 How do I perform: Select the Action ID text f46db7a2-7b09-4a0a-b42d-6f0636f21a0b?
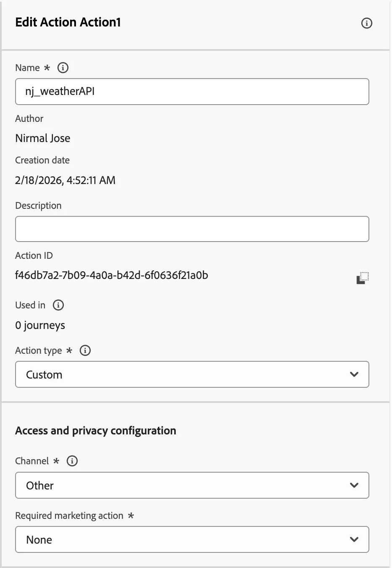[112, 275]
